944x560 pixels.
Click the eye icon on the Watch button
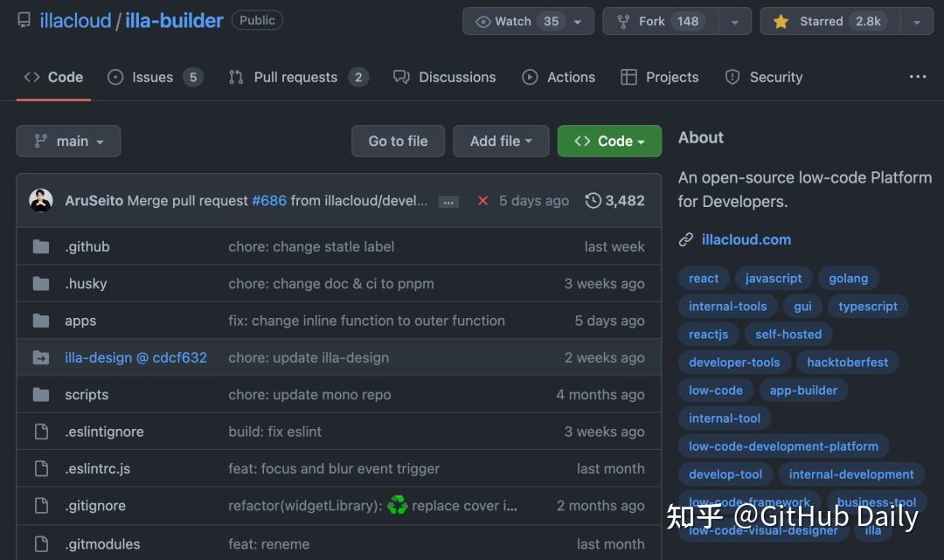pos(481,20)
